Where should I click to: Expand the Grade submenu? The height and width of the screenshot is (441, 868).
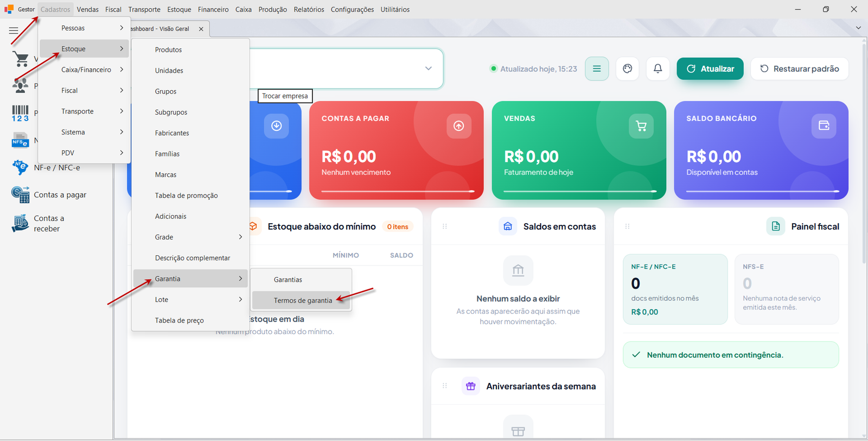(x=190, y=237)
